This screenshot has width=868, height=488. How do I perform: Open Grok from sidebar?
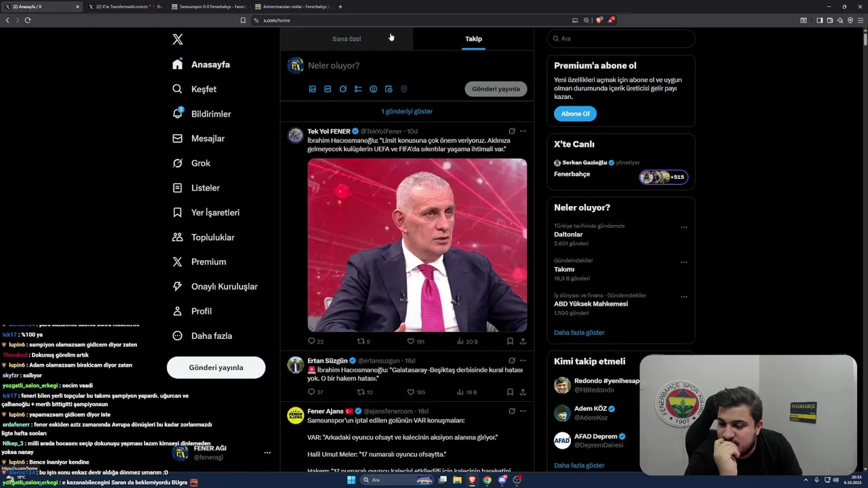(x=191, y=163)
